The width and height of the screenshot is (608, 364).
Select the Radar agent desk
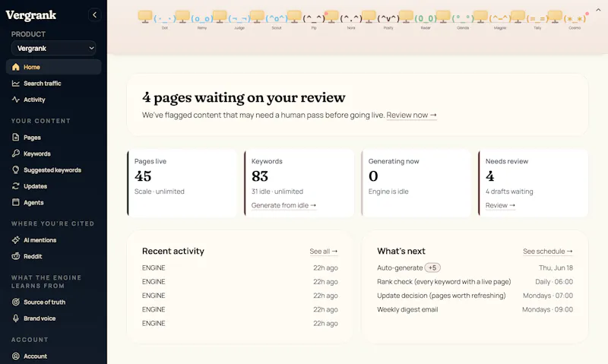[418, 20]
